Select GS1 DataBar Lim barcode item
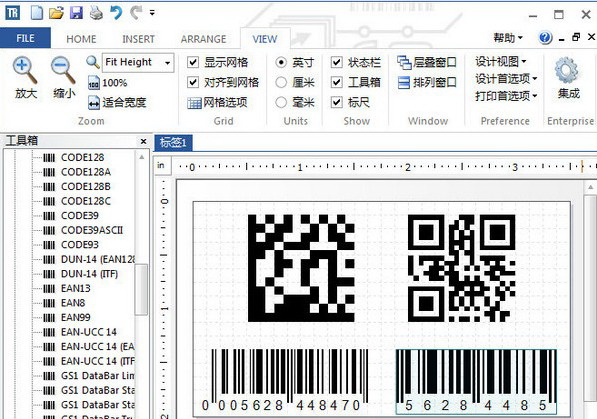597x419 pixels. pos(98,376)
